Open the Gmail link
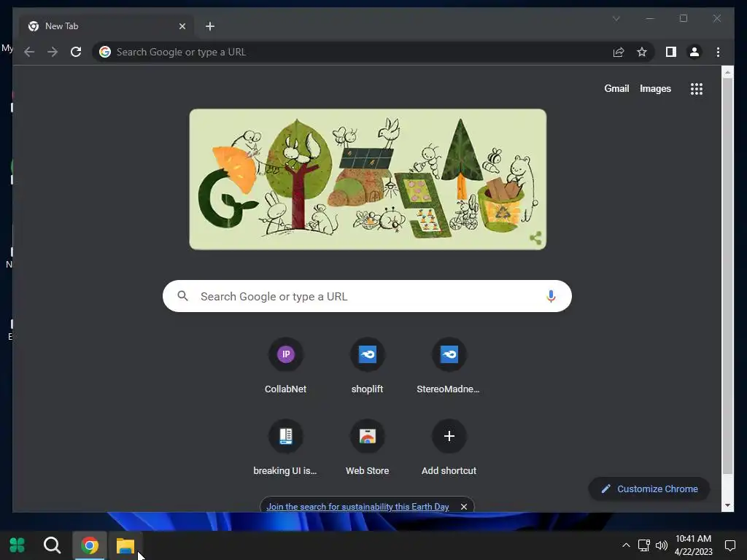The image size is (747, 560). [616, 88]
